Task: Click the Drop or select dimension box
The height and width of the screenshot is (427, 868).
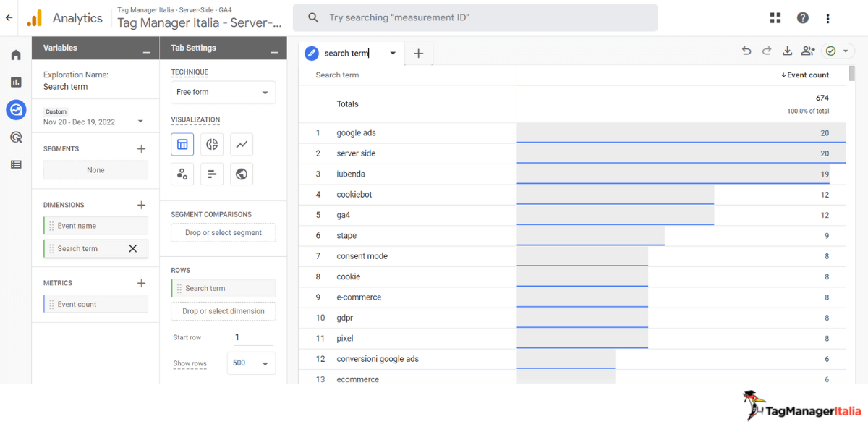Action: (223, 311)
